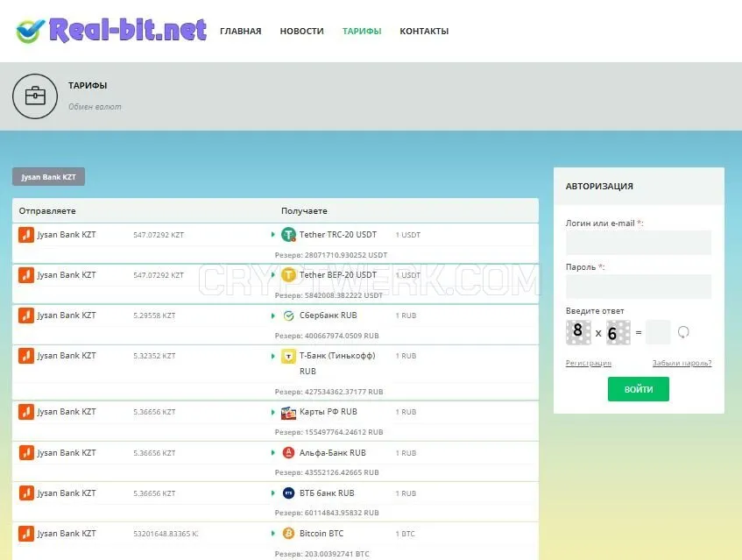Screen dimensions: 742x560
Task: Click green arrow before Bitcoin BTC
Action: click(x=273, y=533)
